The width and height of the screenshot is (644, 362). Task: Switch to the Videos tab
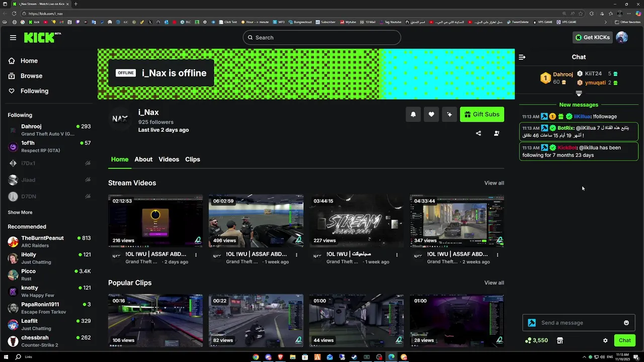pos(169,159)
